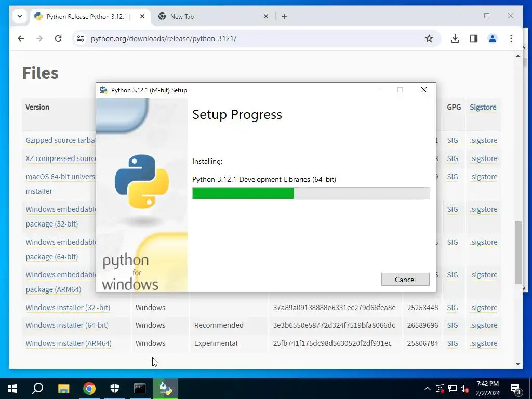Open Windows installer (ARM64) link
The height and width of the screenshot is (399, 532).
click(69, 343)
